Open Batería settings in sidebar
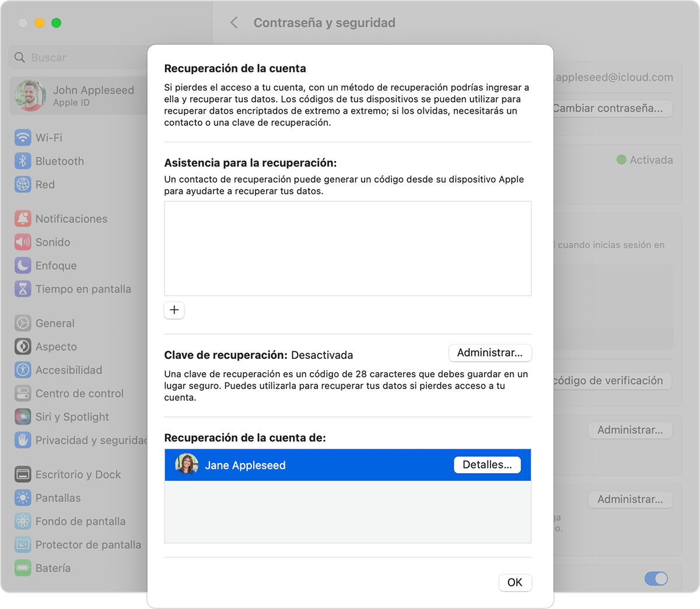 click(x=52, y=568)
